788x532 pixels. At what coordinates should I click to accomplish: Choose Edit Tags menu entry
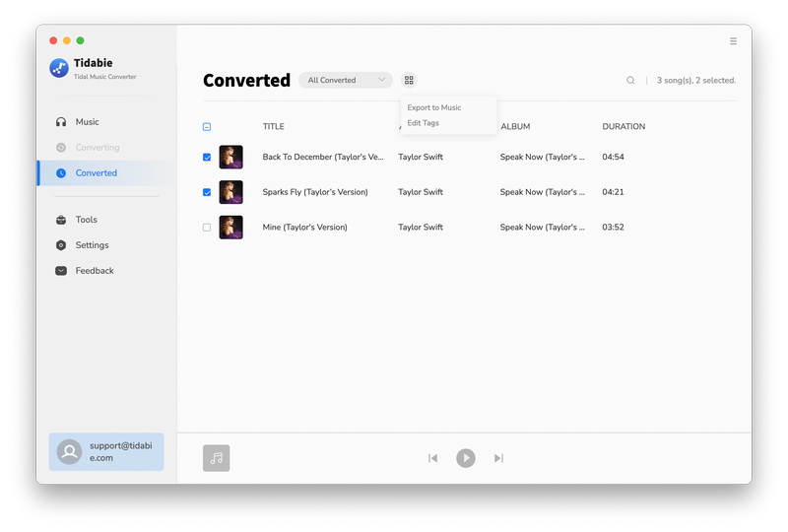point(424,123)
